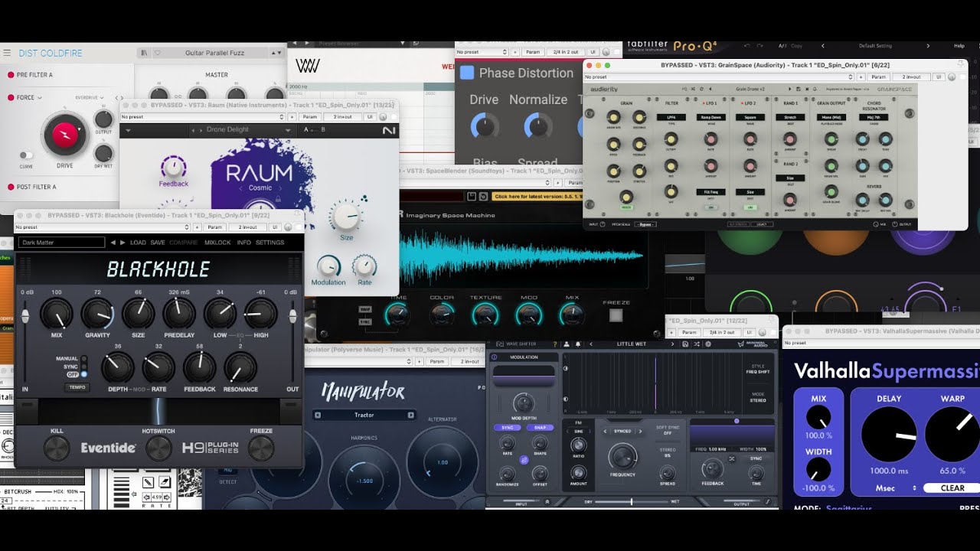Click Save in the Blackhole menu bar
This screenshot has height=551, width=980.
pyautogui.click(x=158, y=243)
